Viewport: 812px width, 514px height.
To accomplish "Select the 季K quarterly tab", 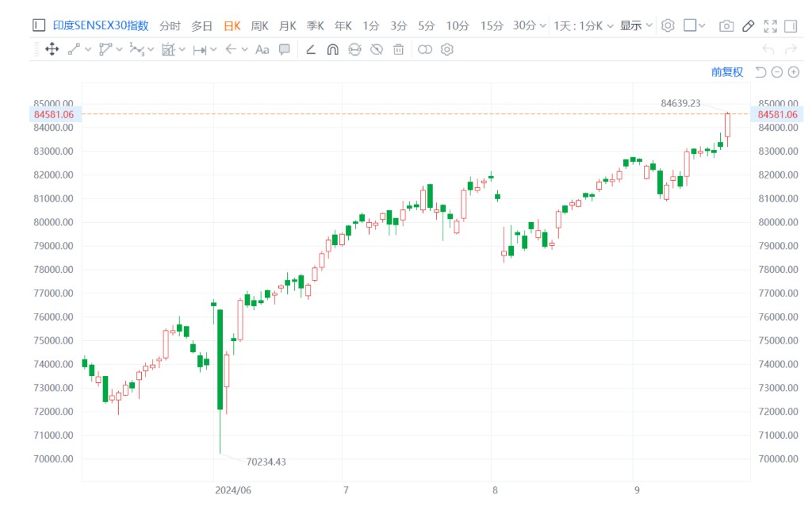I will click(316, 25).
